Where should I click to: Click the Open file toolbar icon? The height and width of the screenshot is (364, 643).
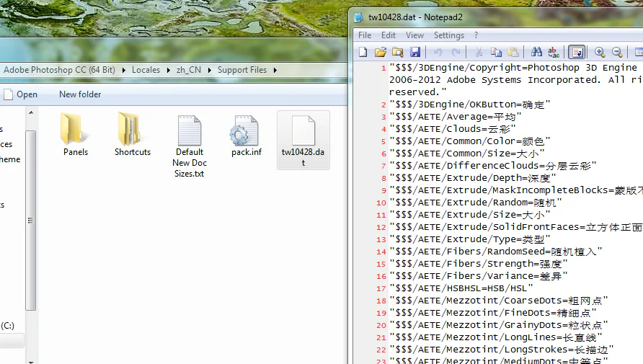point(380,52)
